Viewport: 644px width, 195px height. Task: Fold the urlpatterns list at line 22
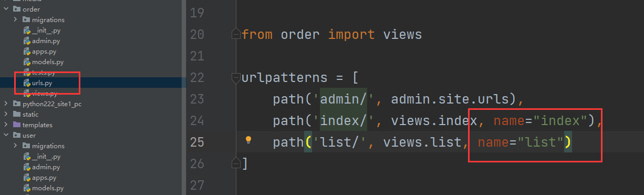click(x=236, y=78)
